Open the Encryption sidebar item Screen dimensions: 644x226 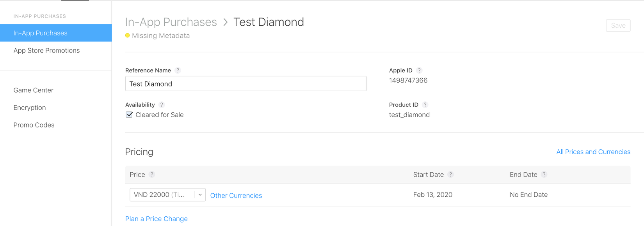tap(30, 108)
